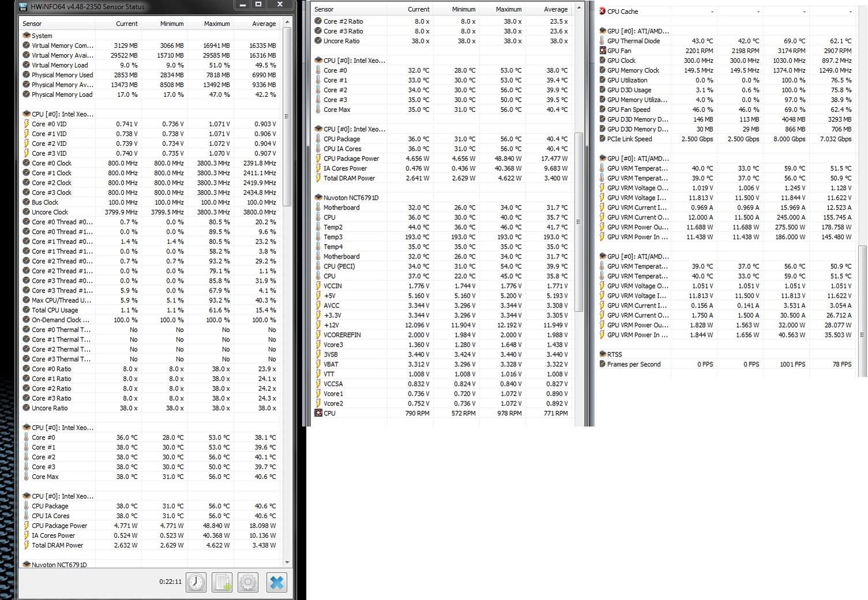Screen dimensions: 868x600
Task: Click the Average column header in HWiNFO64 window
Action: [x=256, y=24]
